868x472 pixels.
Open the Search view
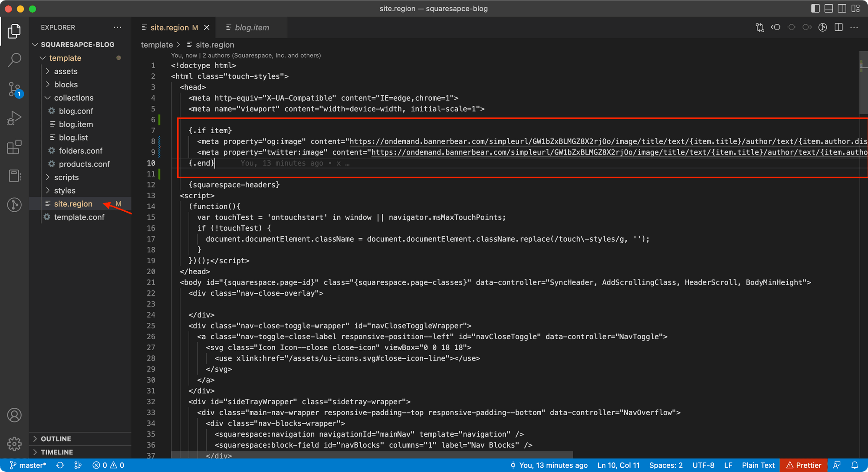(x=14, y=60)
